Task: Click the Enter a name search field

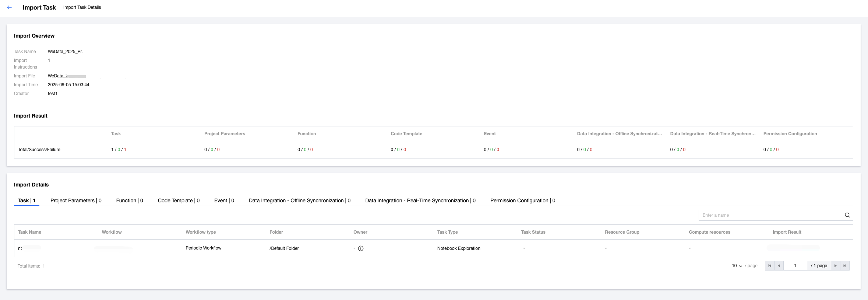Action: click(x=771, y=215)
